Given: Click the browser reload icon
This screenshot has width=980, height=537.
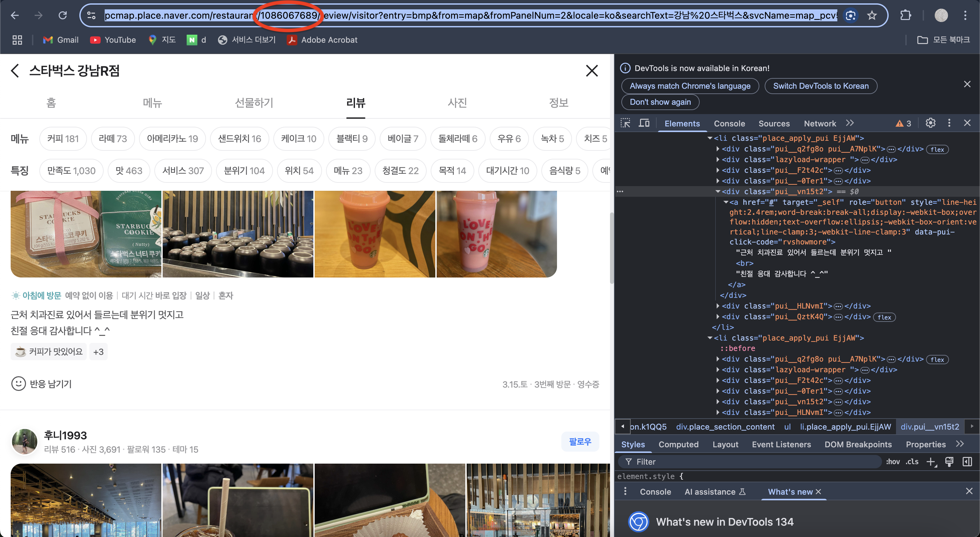Looking at the screenshot, I should pyautogui.click(x=62, y=15).
